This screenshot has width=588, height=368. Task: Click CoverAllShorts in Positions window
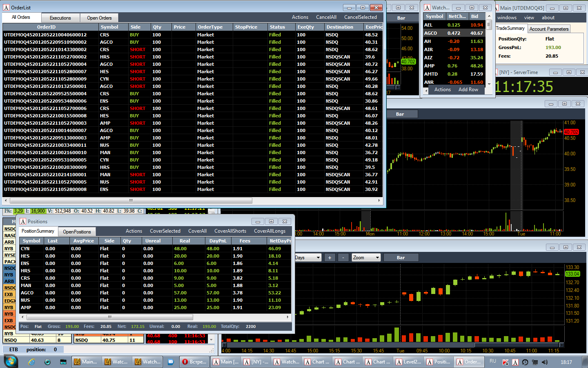tap(230, 231)
